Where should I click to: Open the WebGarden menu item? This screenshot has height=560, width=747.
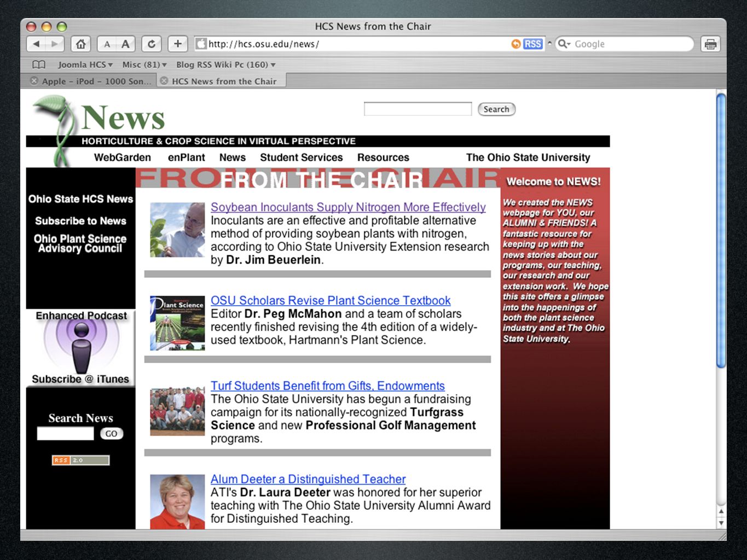tap(123, 157)
